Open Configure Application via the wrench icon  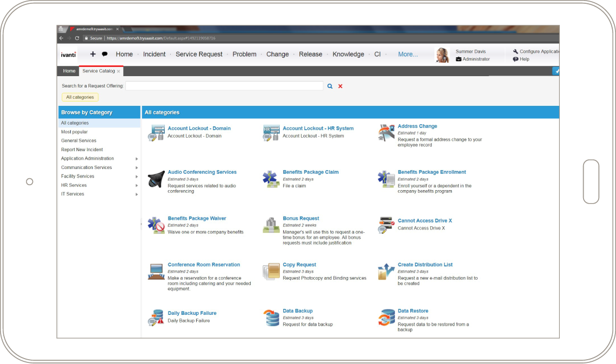point(515,51)
